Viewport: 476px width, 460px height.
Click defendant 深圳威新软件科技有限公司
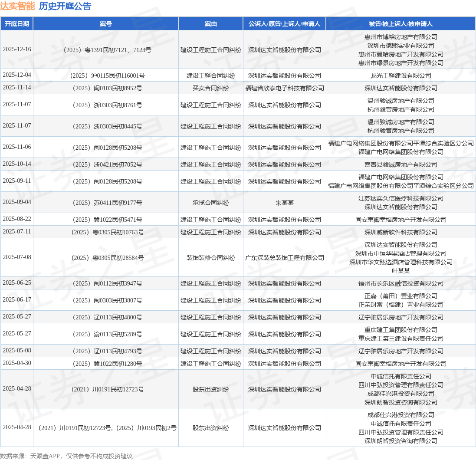[400, 232]
